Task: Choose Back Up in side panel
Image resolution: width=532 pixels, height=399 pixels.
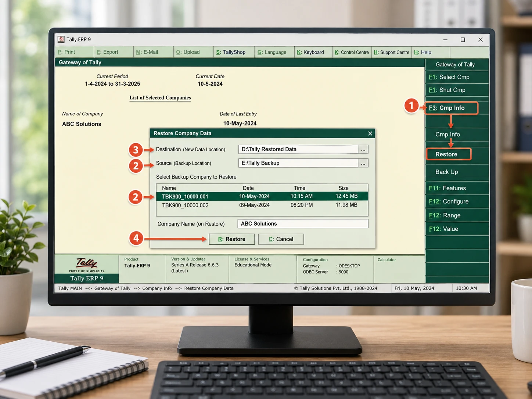Action: [x=446, y=172]
